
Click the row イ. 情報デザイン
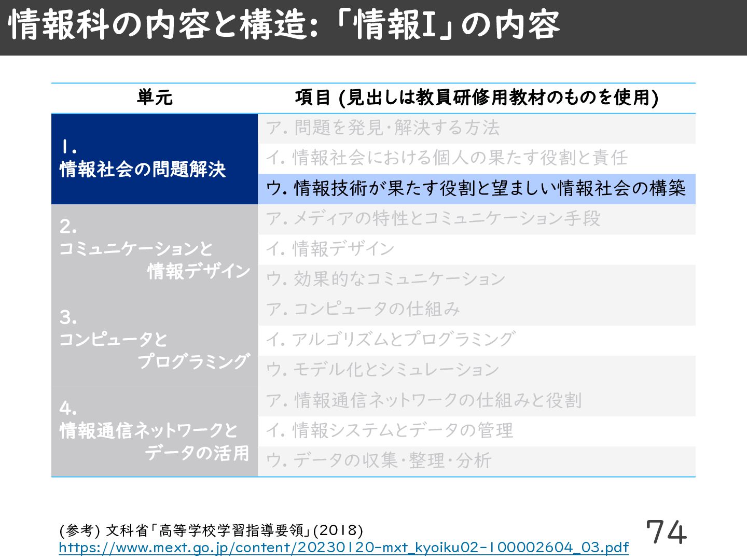click(477, 249)
